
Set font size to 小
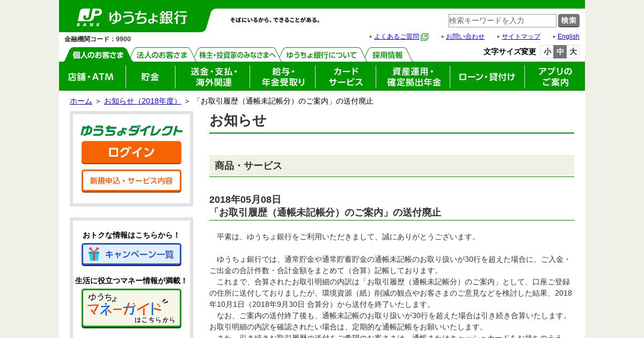tap(547, 52)
